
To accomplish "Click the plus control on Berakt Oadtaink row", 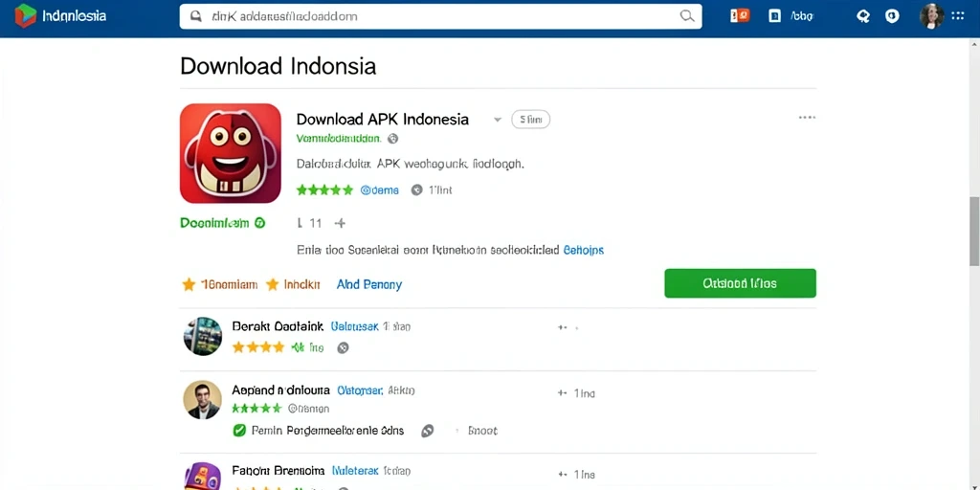I will coord(563,327).
